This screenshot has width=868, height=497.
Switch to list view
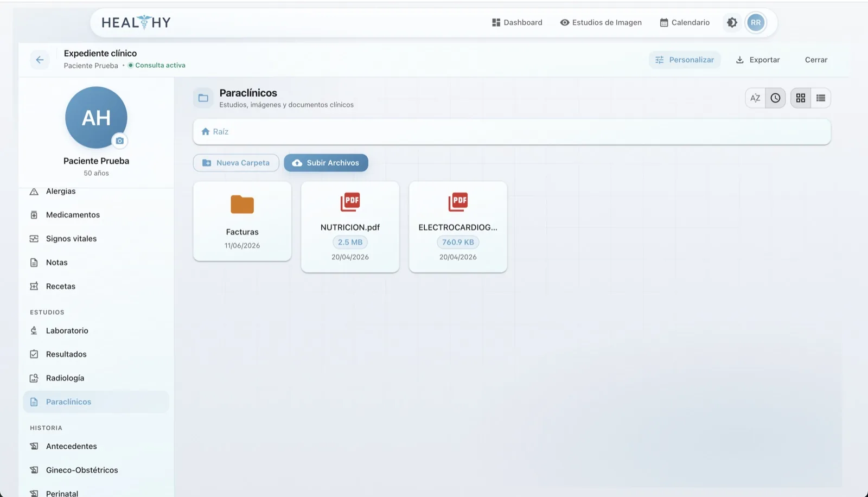point(820,98)
